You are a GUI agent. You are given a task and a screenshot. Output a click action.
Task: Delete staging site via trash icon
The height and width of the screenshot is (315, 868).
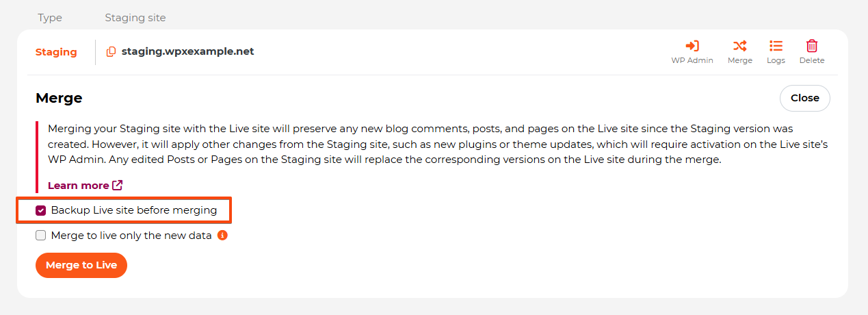(812, 46)
